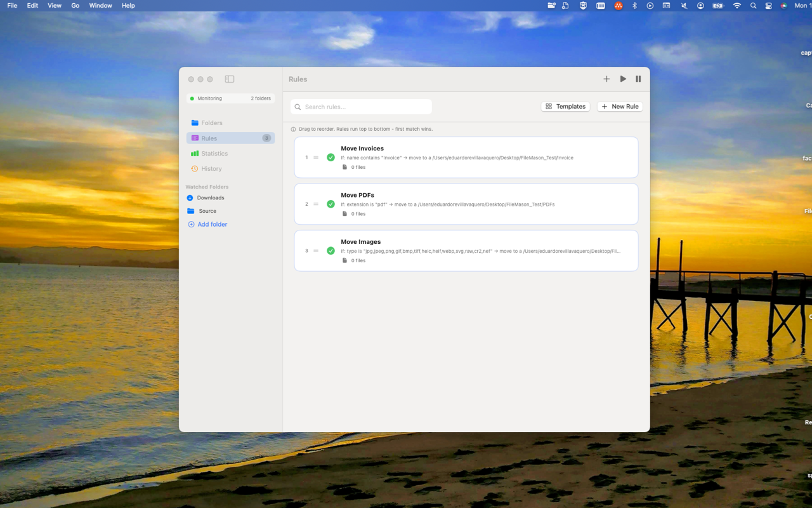The image size is (812, 508).
Task: Click file icon under Move PDFs
Action: point(344,213)
